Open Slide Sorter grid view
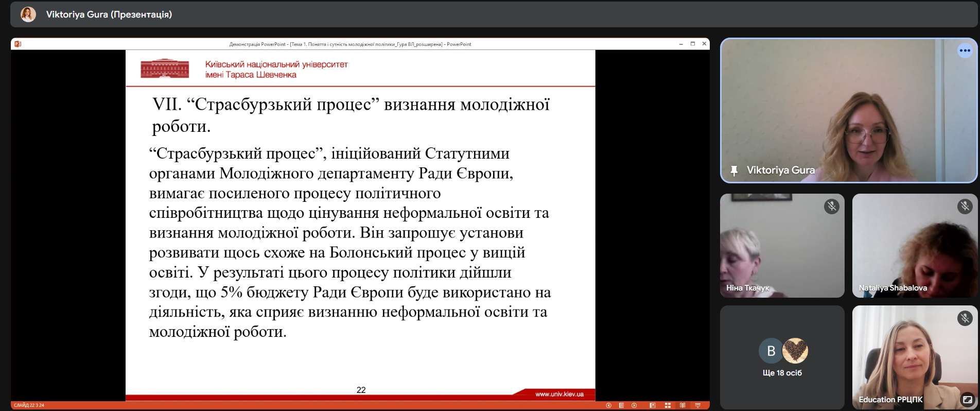This screenshot has width=980, height=411. pos(668,405)
